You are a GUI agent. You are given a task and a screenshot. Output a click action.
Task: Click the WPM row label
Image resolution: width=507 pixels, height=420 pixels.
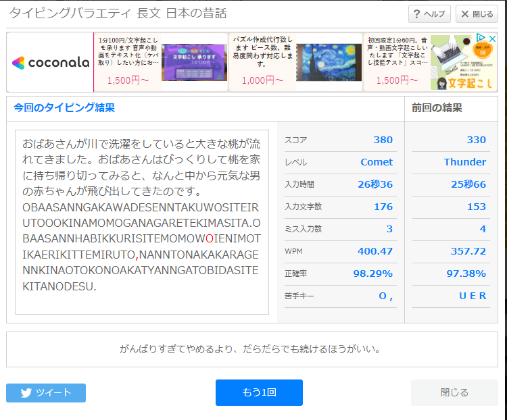293,251
